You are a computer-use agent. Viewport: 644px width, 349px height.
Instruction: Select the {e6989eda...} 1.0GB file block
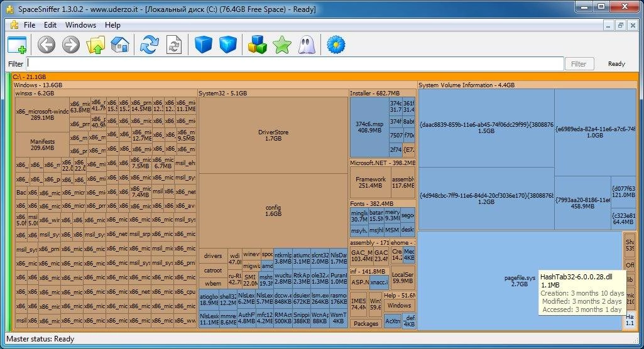(x=595, y=132)
